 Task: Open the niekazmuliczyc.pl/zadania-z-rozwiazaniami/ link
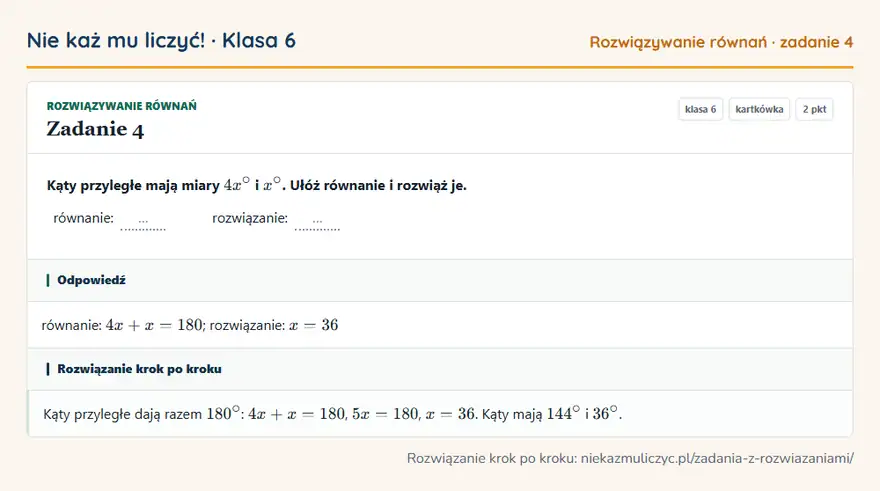pyautogui.click(x=717, y=458)
